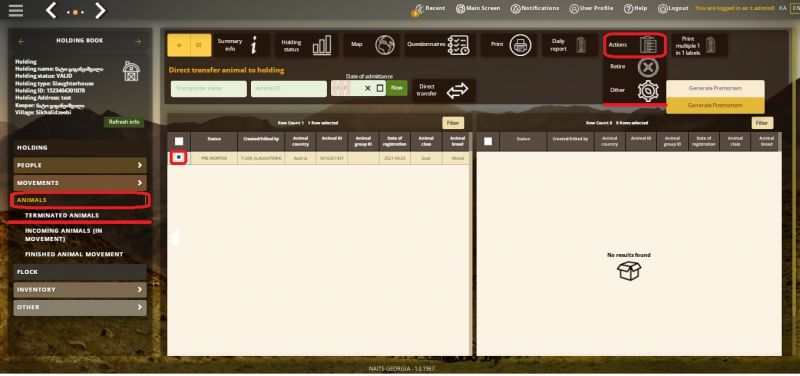Select the ANIMALS sidebar section
800x376 pixels.
pyautogui.click(x=80, y=200)
